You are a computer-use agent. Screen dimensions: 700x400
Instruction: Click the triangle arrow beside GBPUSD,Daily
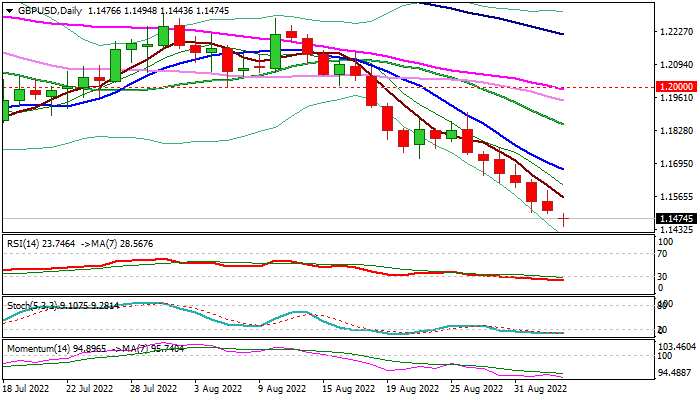click(9, 11)
